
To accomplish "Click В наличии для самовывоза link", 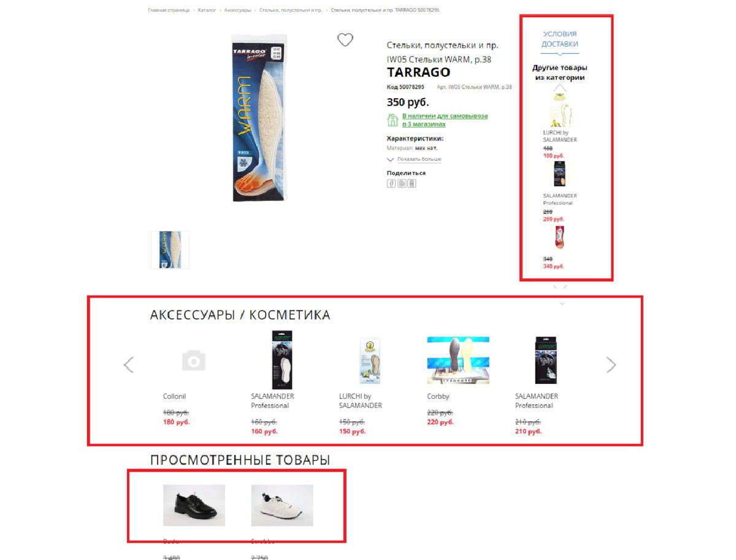I will (445, 120).
